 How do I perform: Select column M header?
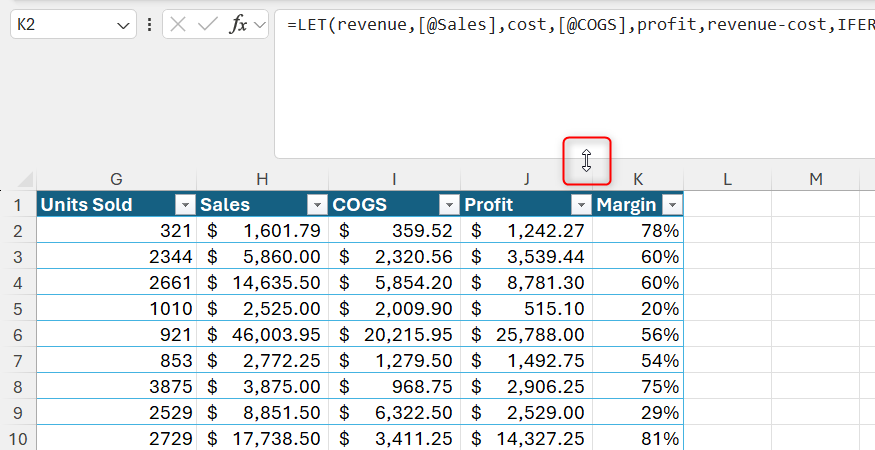point(816,179)
